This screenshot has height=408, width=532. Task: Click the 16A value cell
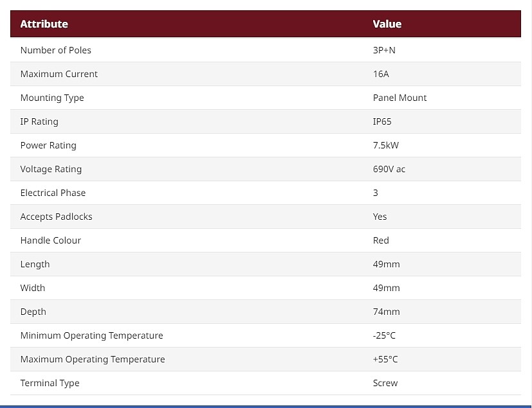(381, 74)
